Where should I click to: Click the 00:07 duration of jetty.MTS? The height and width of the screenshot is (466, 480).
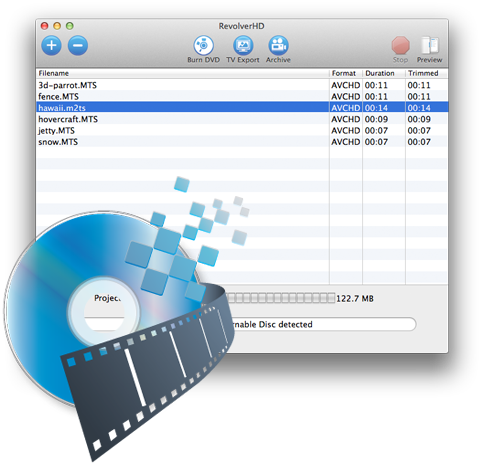(376, 131)
